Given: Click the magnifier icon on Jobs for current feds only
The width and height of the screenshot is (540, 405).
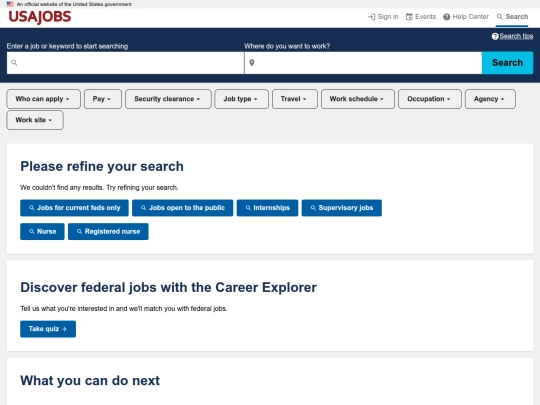Looking at the screenshot, I should pyautogui.click(x=32, y=208).
